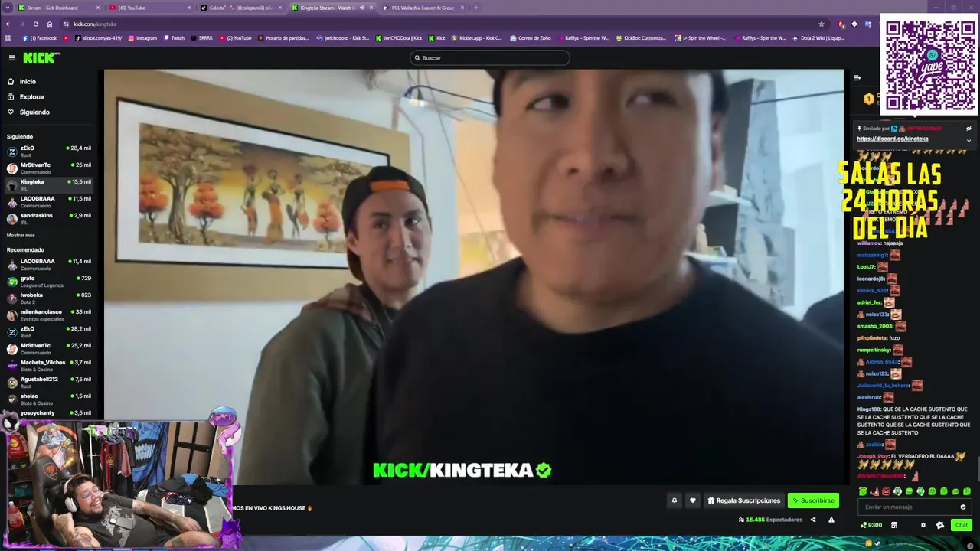Click the browser back arrow
Viewport: 980px width, 551px height.
(x=8, y=24)
